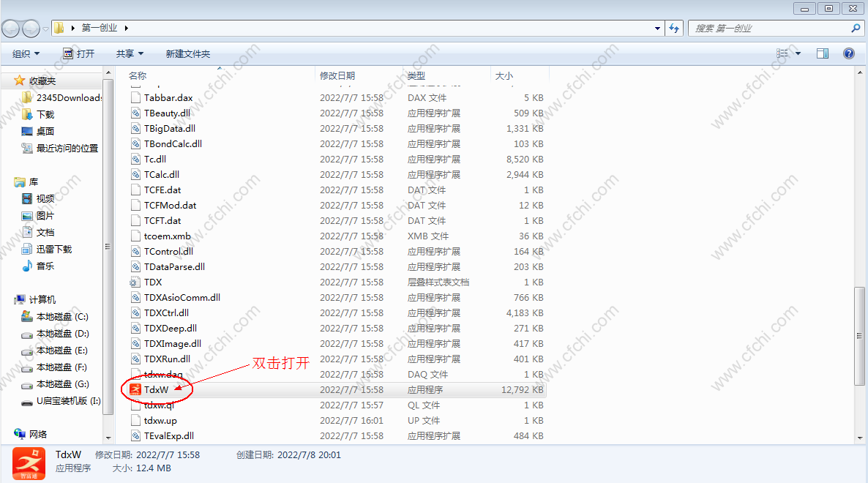Click 第一创业 breadcrumb in address bar
This screenshot has width=868, height=483.
point(100,28)
